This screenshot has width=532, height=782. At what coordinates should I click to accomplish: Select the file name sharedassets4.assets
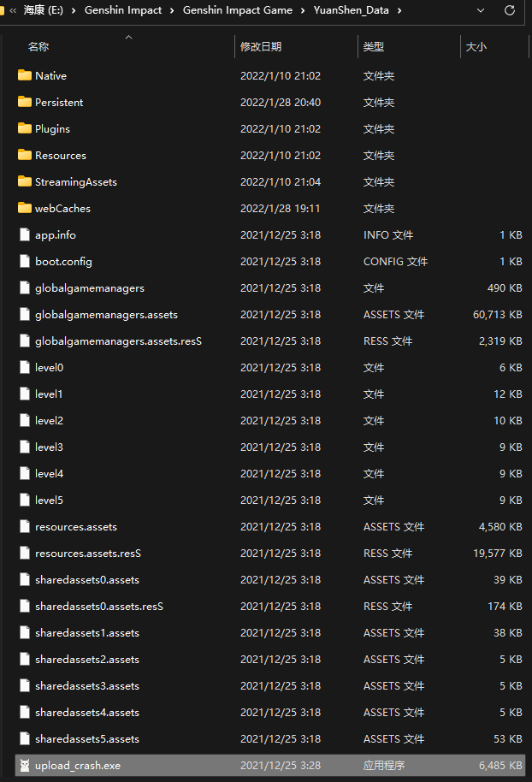pyautogui.click(x=87, y=712)
